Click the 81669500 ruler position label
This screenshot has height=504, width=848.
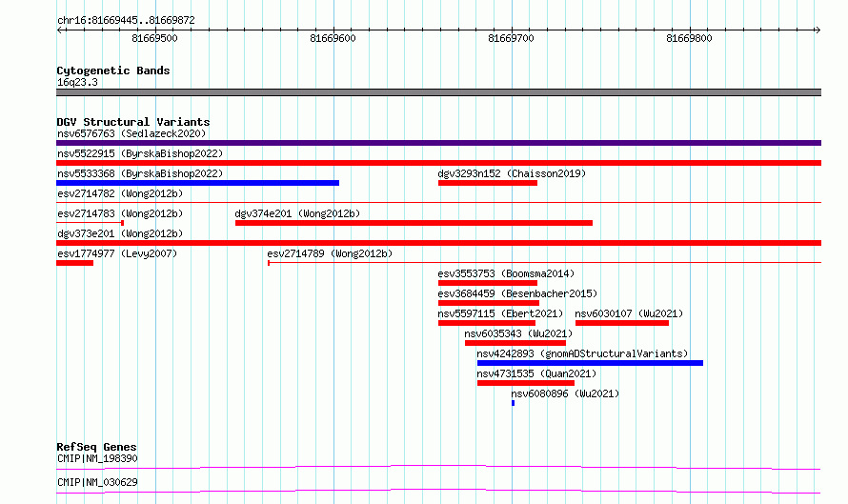(x=154, y=38)
